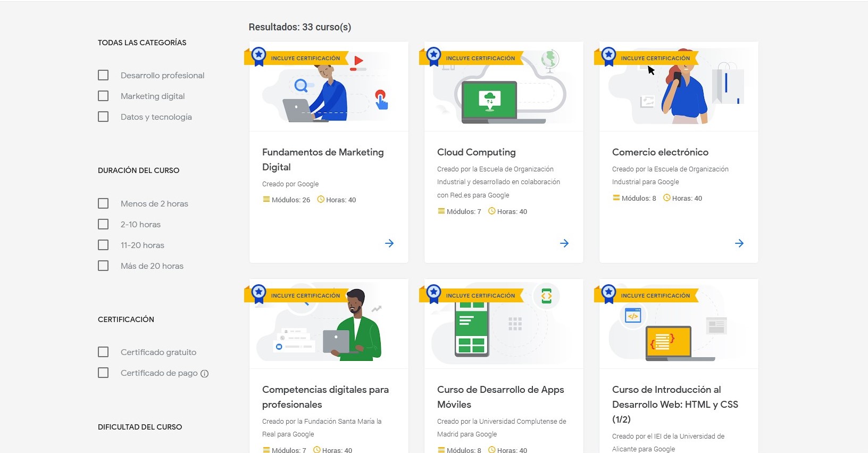Screen dimensions: 868x453
Task: Tick the Datos y tecnología checkbox
Action: (103, 117)
